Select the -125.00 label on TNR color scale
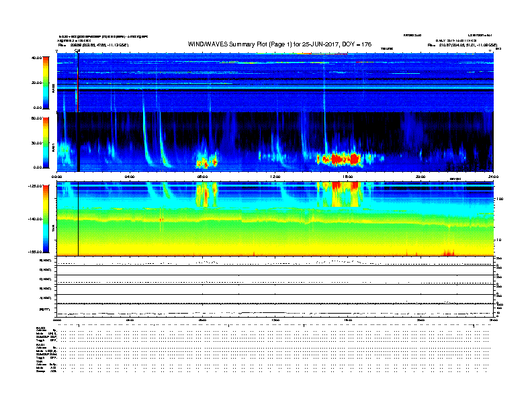 [x=35, y=186]
